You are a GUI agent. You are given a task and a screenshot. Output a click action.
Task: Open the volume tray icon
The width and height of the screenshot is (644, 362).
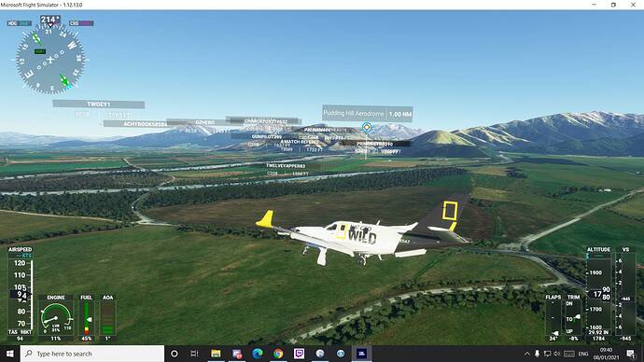tap(557, 354)
